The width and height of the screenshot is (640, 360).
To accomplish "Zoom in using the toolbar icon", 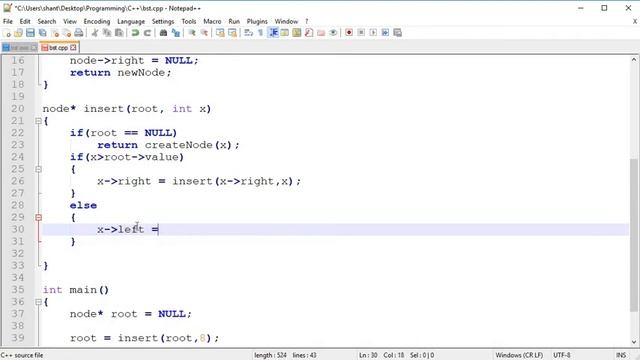I will point(192,33).
